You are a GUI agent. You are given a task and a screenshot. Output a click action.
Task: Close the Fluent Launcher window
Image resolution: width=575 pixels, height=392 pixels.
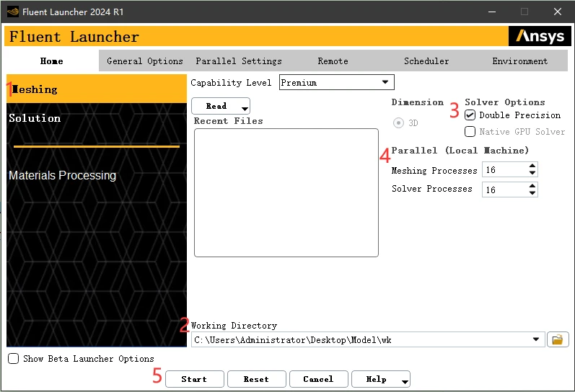pyautogui.click(x=558, y=12)
